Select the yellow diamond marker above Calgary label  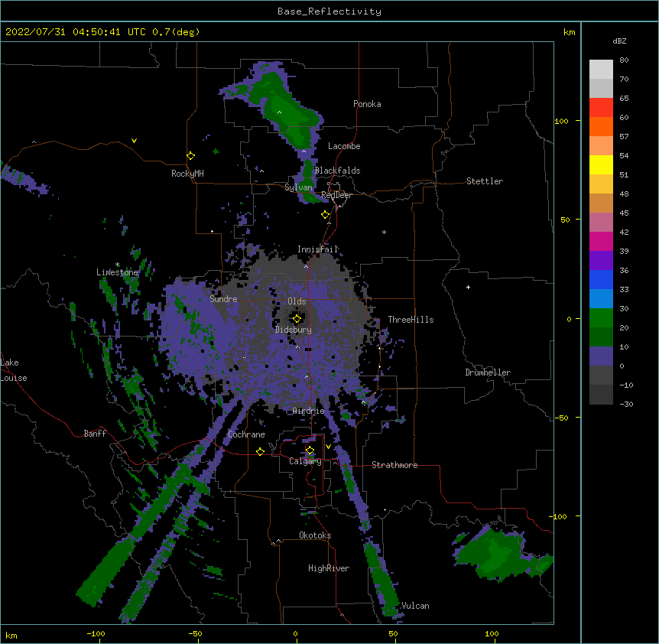tap(310, 450)
